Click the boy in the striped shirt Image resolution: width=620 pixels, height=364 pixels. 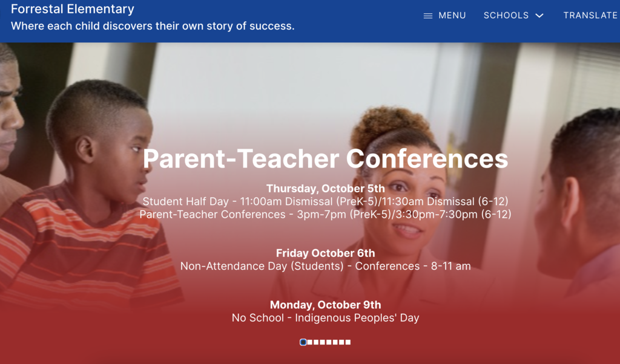pos(91,200)
